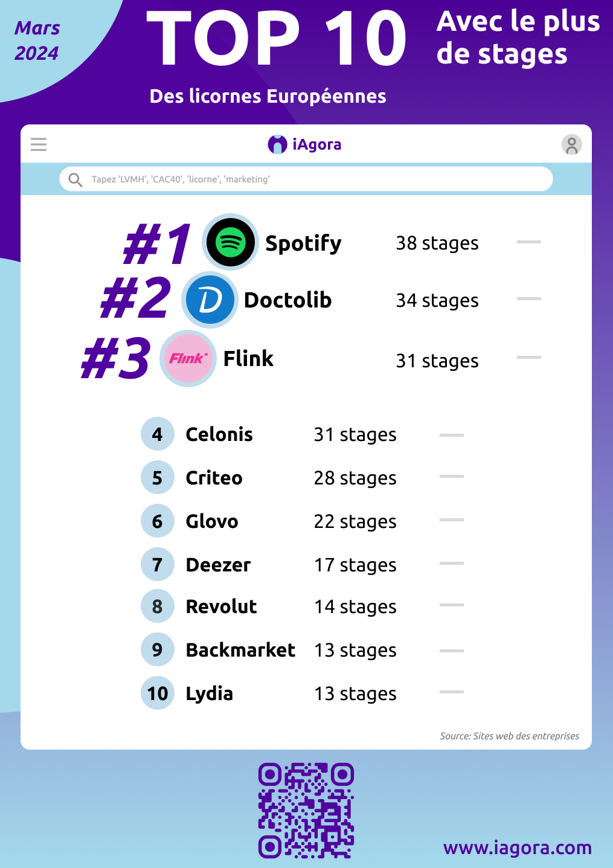The height and width of the screenshot is (868, 613).
Task: Click the pink Flink logo
Action: tap(188, 358)
